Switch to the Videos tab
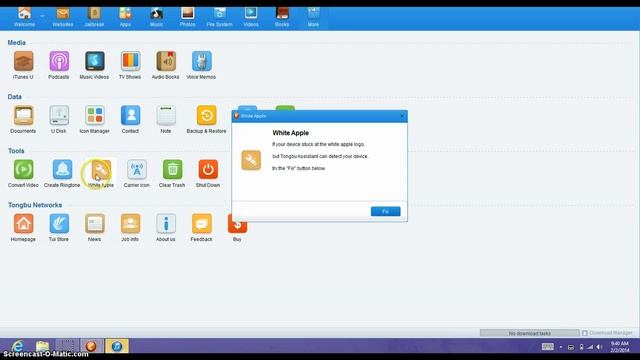Viewport: 640px width, 360px height. [251, 18]
